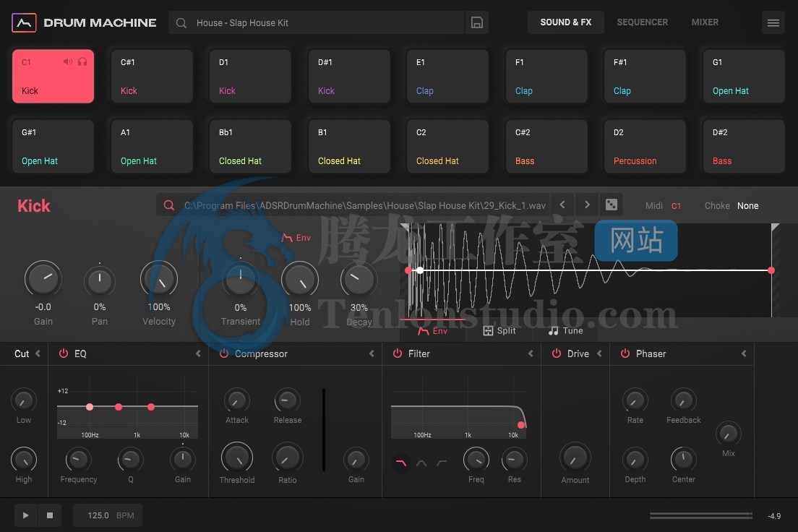This screenshot has width=798, height=532.
Task: Click the waveform end flag marker
Action: click(x=775, y=227)
